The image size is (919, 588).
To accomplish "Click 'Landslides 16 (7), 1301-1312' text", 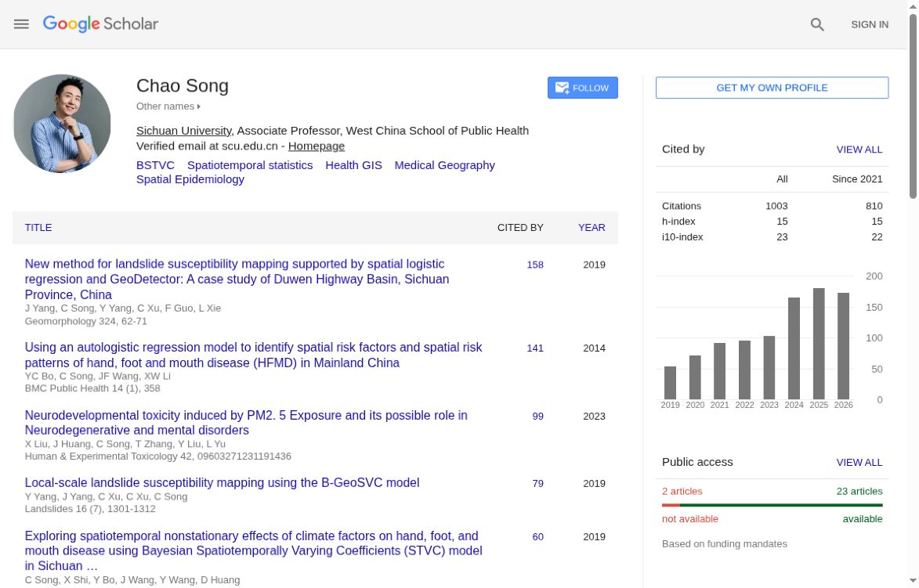I will click(89, 509).
